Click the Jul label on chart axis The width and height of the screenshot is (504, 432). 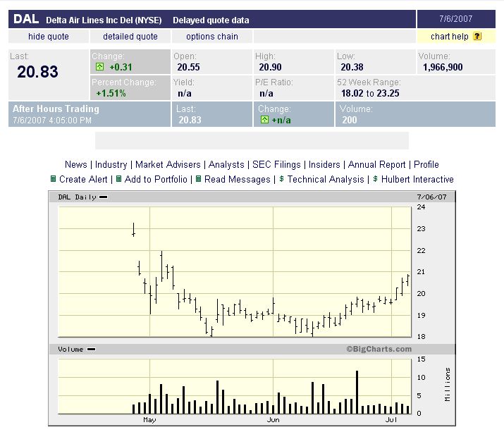point(391,420)
